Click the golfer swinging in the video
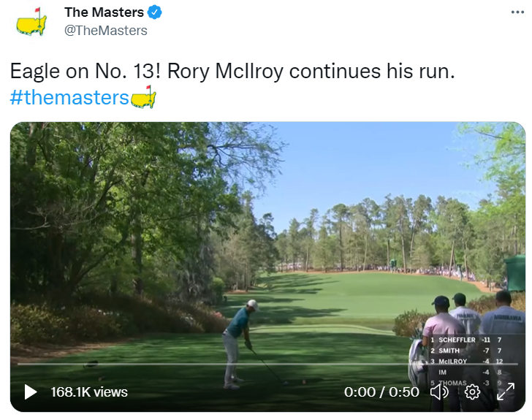 pos(237,337)
